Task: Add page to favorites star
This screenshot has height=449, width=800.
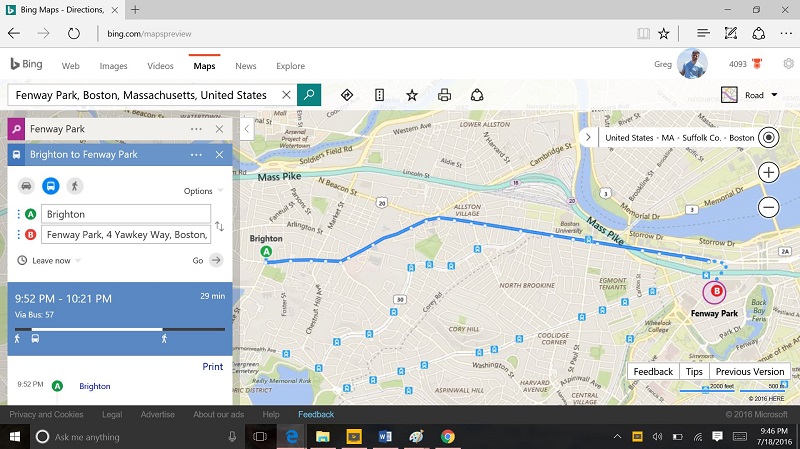Action: pyautogui.click(x=663, y=34)
